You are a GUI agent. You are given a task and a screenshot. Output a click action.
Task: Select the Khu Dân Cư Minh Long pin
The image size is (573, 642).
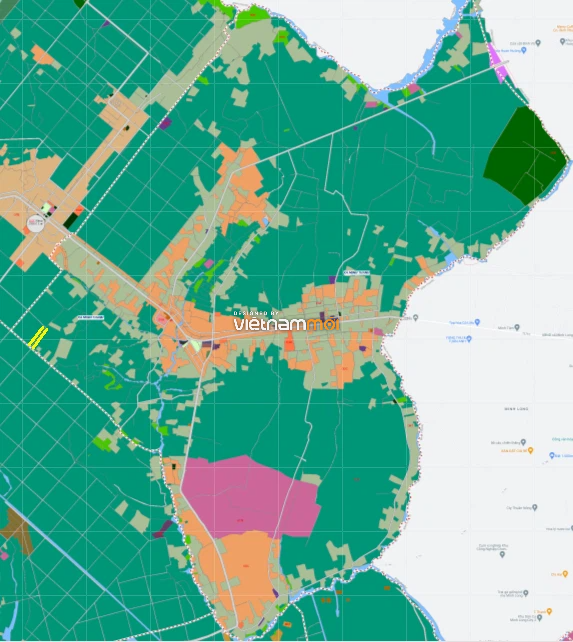coord(541,619)
